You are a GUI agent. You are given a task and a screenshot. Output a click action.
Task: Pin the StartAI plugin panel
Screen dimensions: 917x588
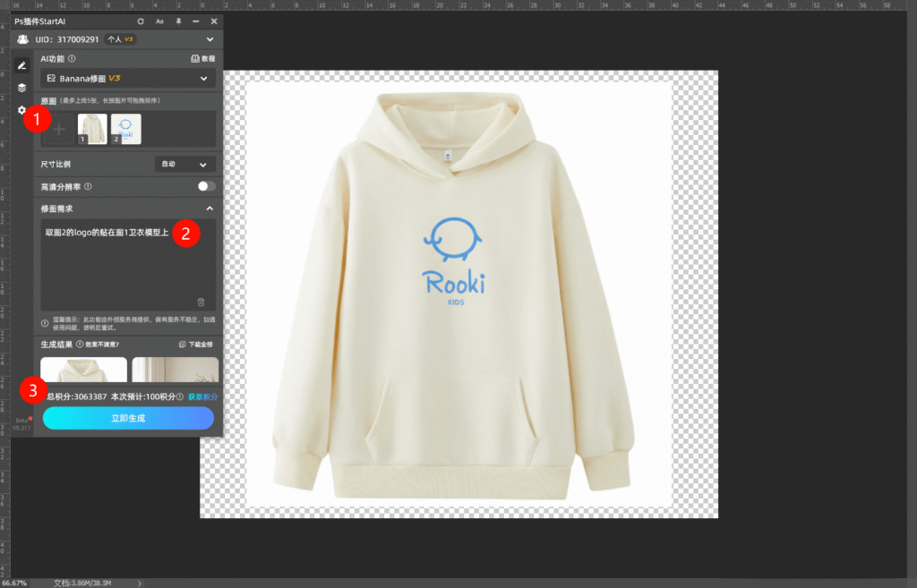tap(178, 21)
